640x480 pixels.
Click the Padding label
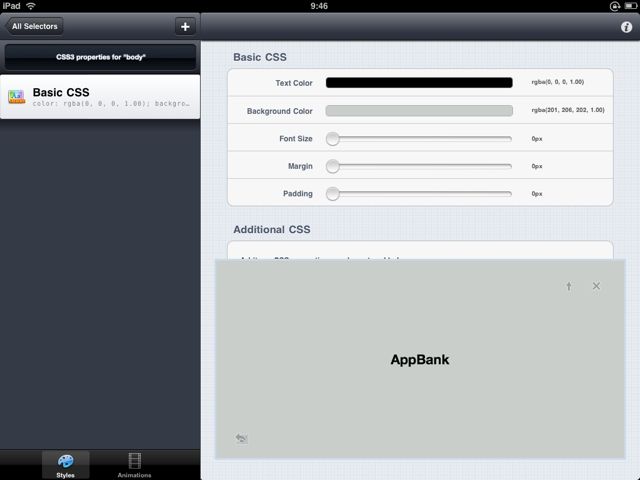298,193
